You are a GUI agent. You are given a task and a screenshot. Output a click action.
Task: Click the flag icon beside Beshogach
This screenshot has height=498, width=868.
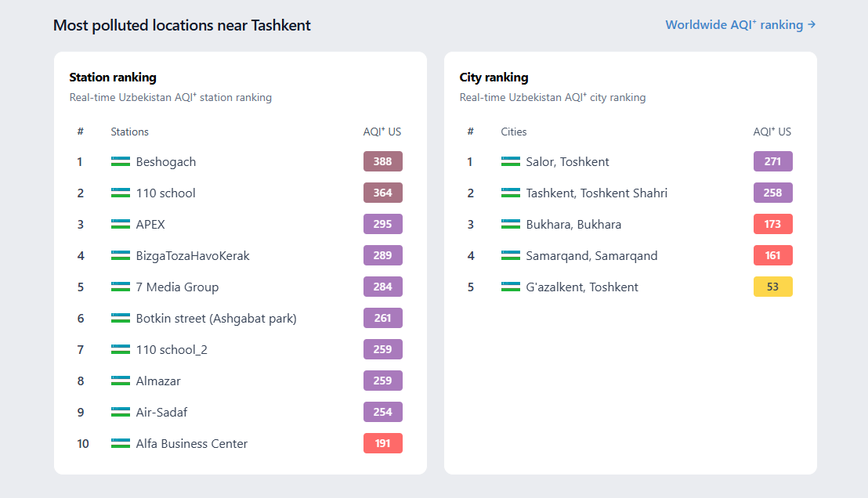[120, 161]
